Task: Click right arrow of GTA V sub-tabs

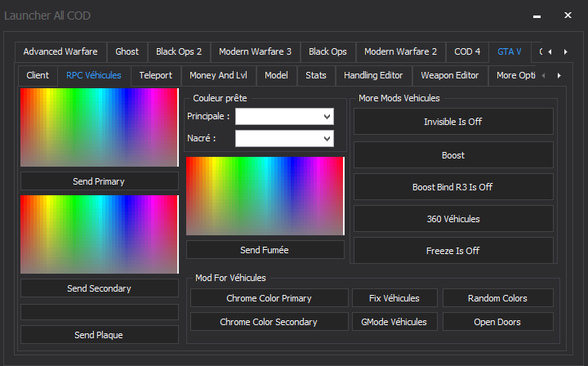Action: tap(559, 76)
